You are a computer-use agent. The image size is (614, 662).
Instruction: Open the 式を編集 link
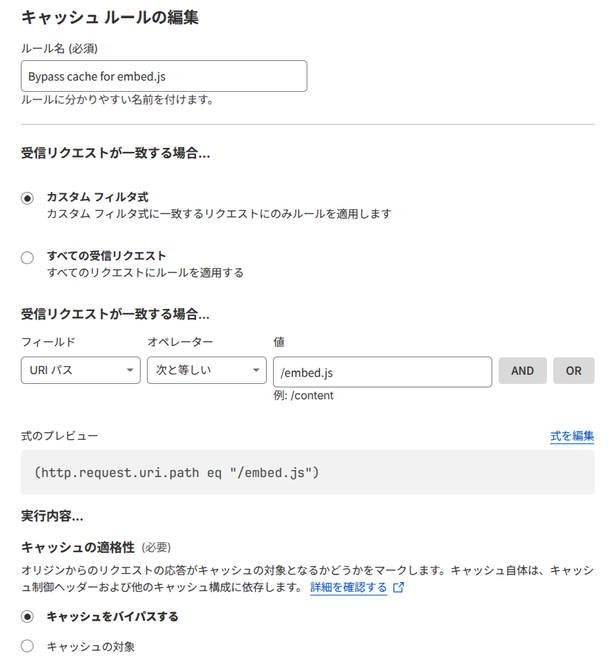pos(572,436)
